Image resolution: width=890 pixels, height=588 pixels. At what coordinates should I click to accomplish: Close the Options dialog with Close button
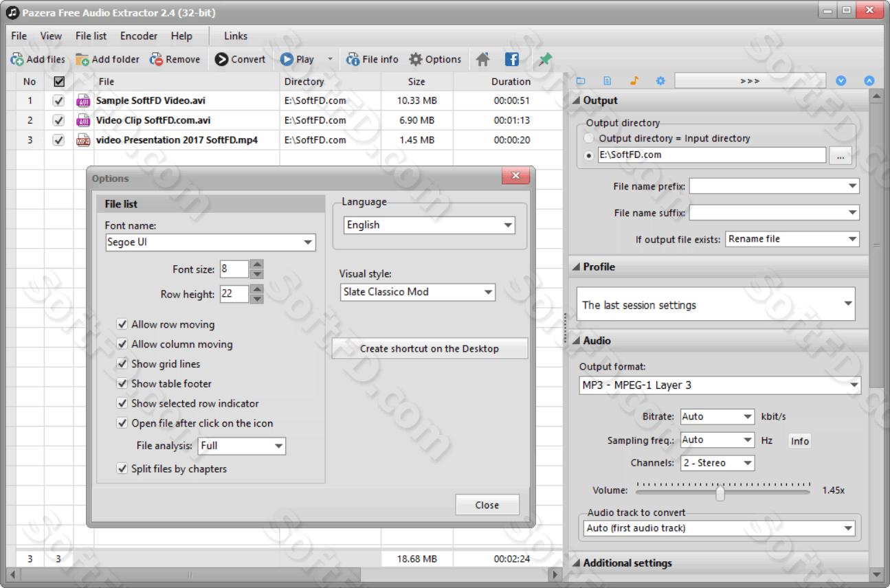(x=487, y=504)
